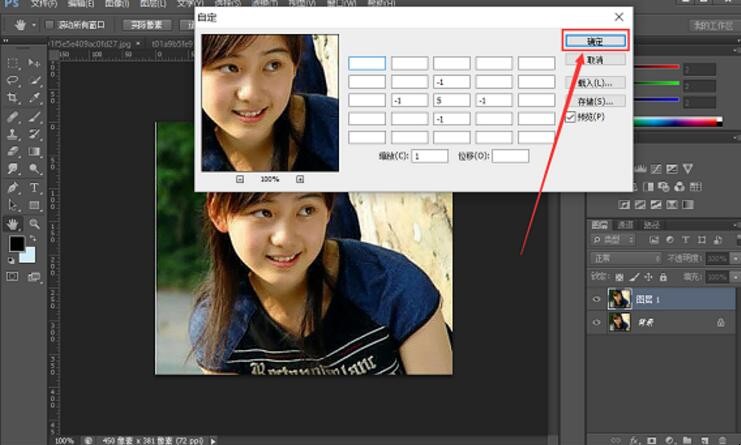Select the Pen tool

13,188
